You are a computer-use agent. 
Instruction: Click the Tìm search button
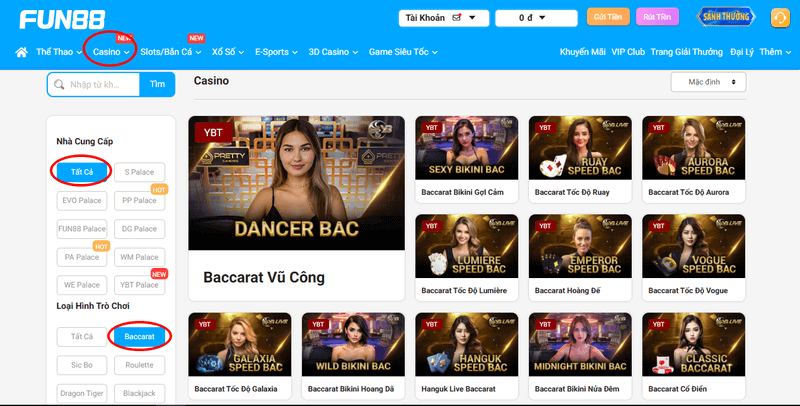click(157, 84)
